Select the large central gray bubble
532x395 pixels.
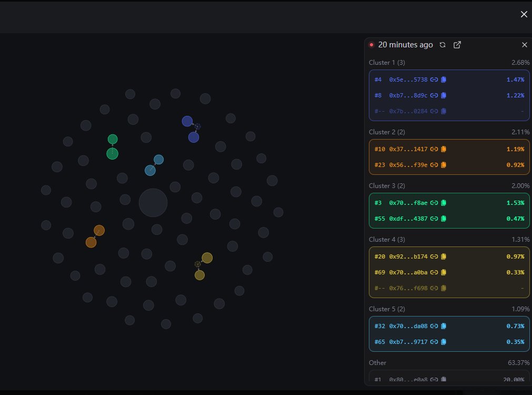coord(153,203)
